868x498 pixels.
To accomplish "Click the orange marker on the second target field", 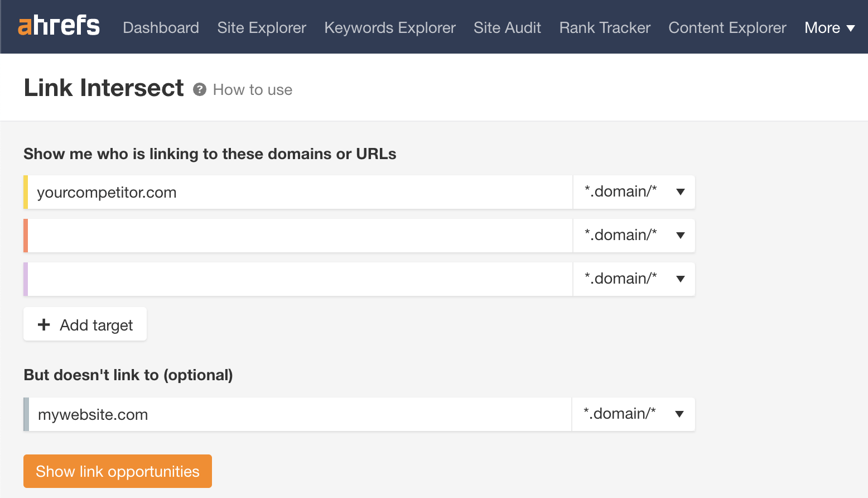I will click(25, 236).
